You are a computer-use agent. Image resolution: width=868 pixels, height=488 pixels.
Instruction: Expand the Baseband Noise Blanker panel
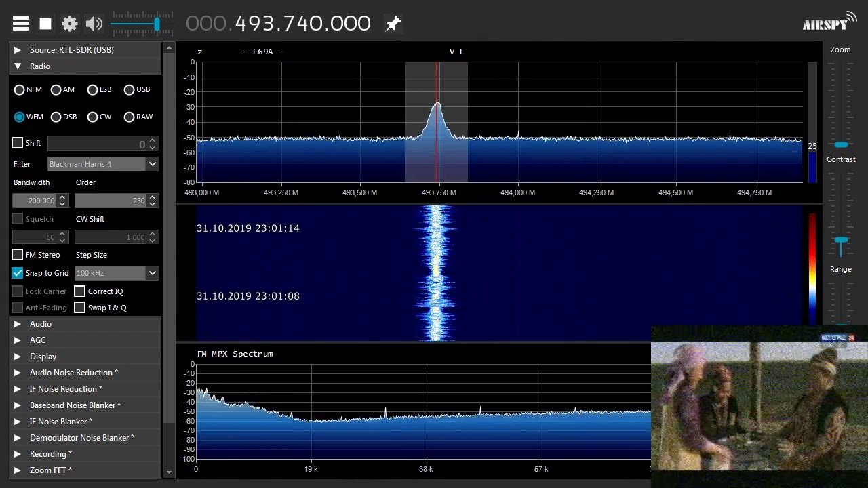point(85,405)
